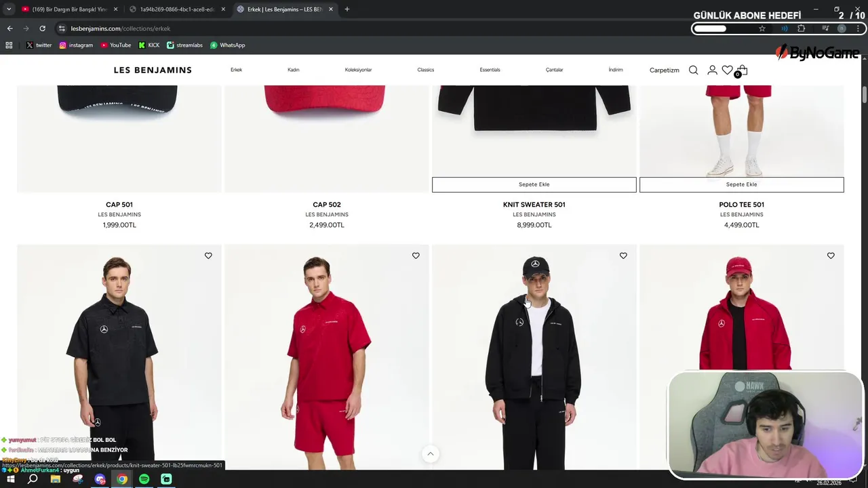Close the Les Benjamins tab

pos(330,9)
